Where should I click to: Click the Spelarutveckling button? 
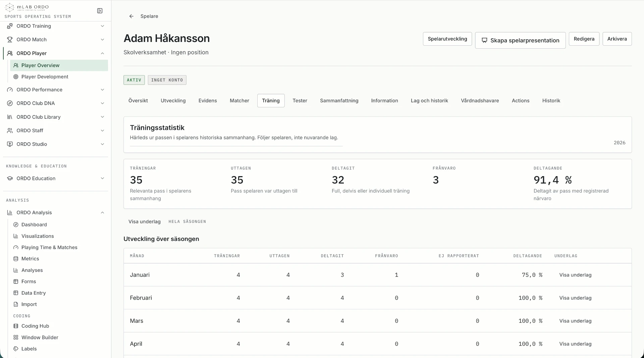447,39
